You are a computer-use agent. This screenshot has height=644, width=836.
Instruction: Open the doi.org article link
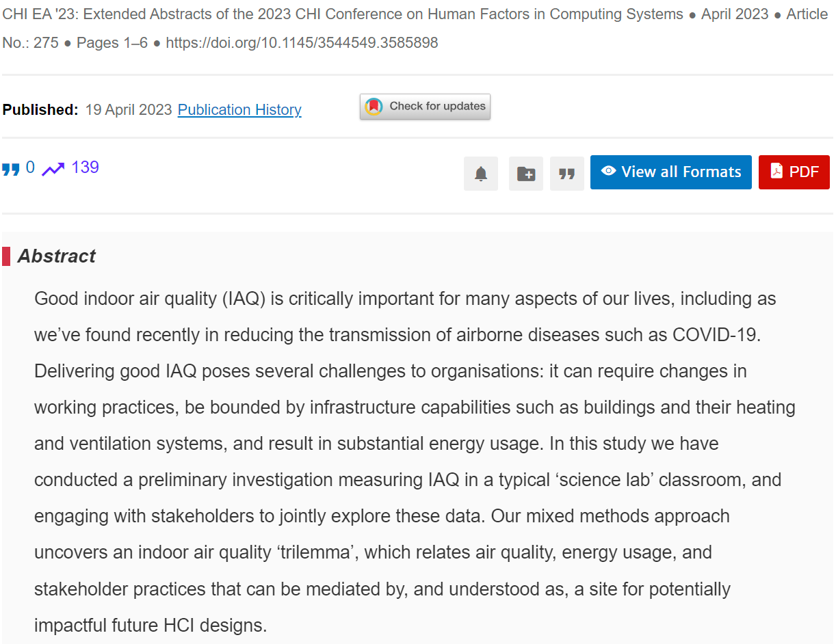tap(302, 42)
